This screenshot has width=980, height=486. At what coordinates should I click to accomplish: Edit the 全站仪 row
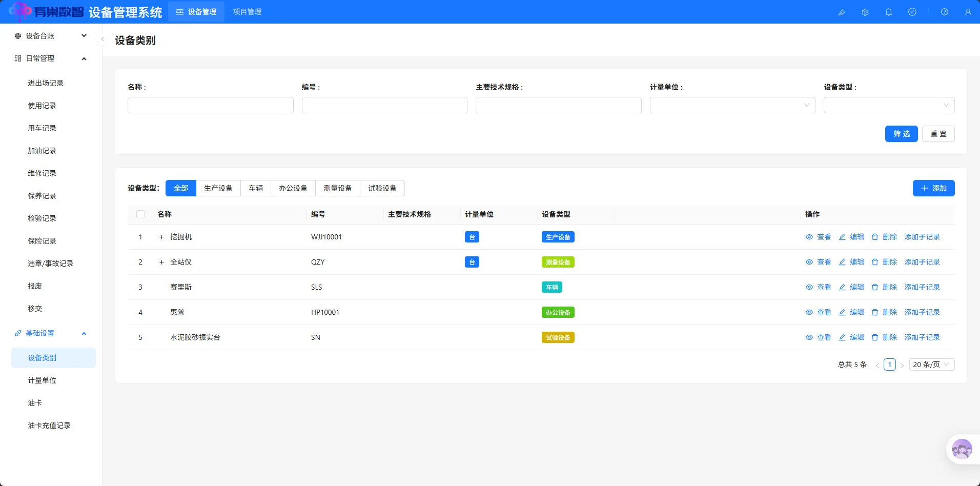click(x=851, y=262)
